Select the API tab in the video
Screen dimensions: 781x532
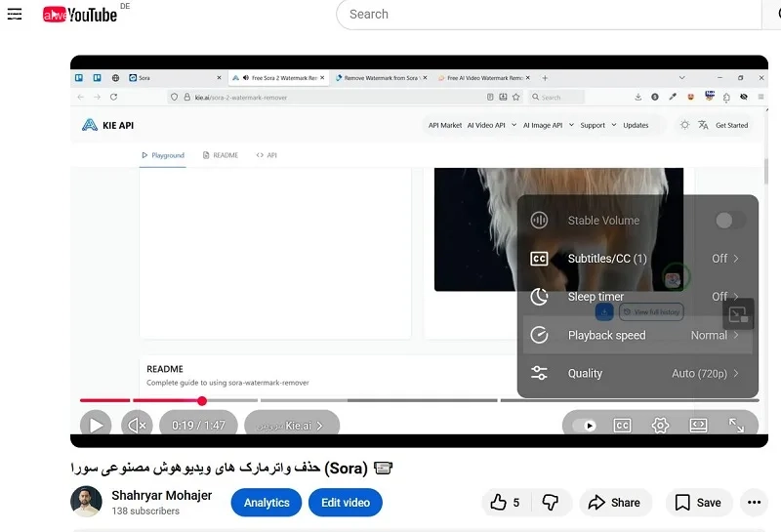(x=267, y=155)
